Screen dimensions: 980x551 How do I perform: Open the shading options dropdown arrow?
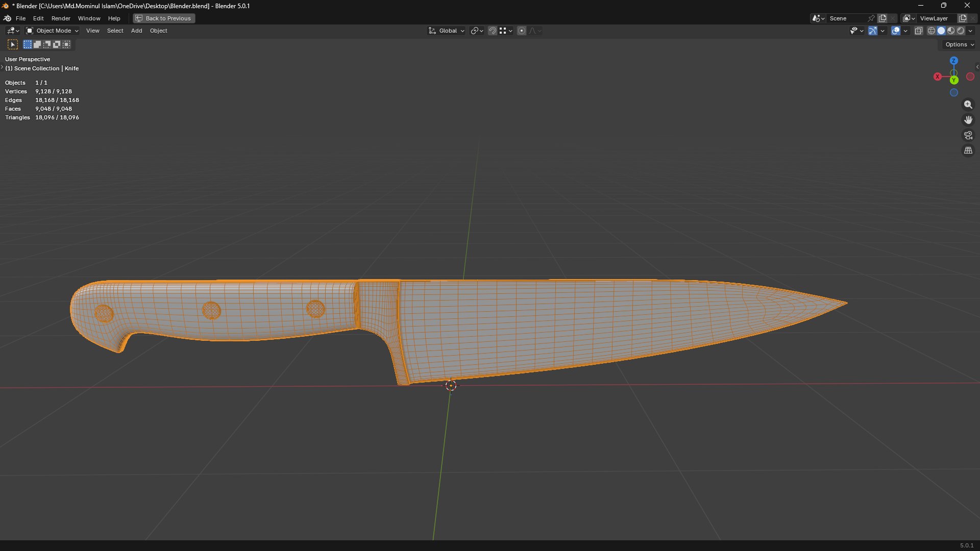point(970,31)
